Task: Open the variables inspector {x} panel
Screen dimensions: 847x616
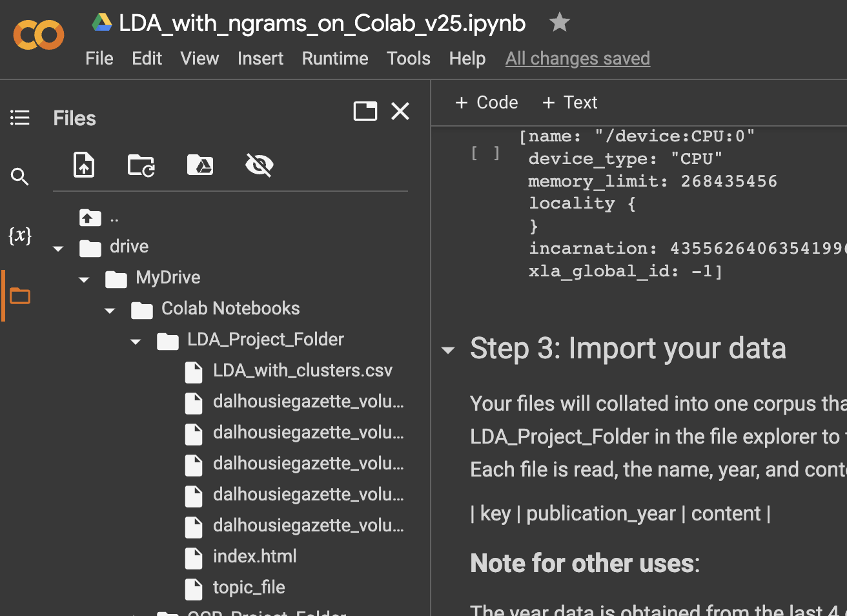Action: 19,236
